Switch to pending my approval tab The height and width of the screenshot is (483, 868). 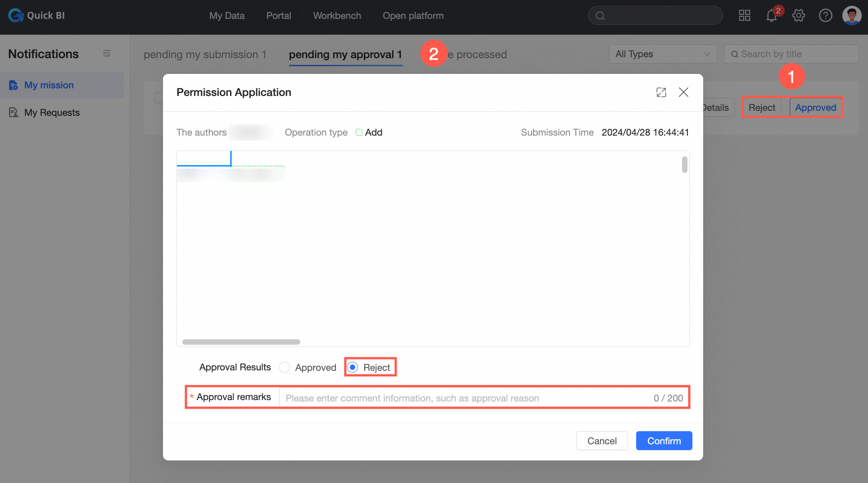pos(346,55)
